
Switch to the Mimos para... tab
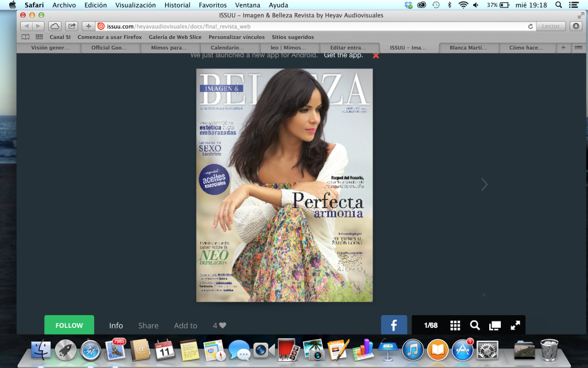[x=168, y=48]
